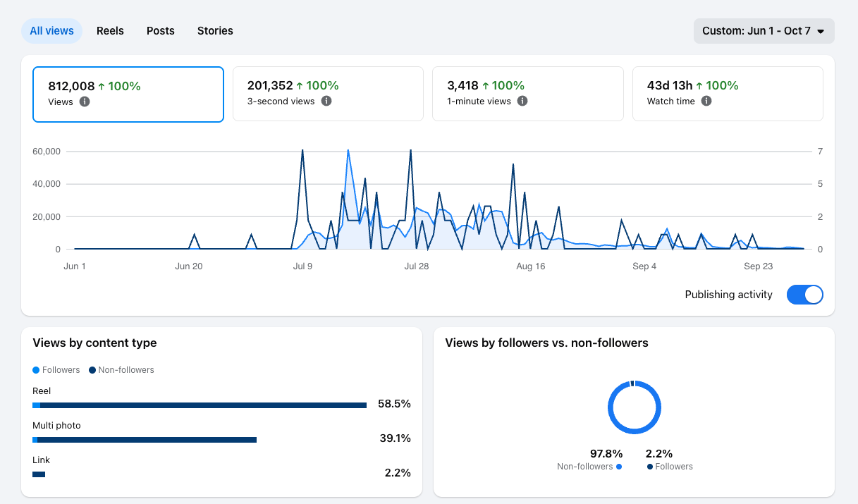
Task: Switch to the Reels tab
Action: coord(110,31)
